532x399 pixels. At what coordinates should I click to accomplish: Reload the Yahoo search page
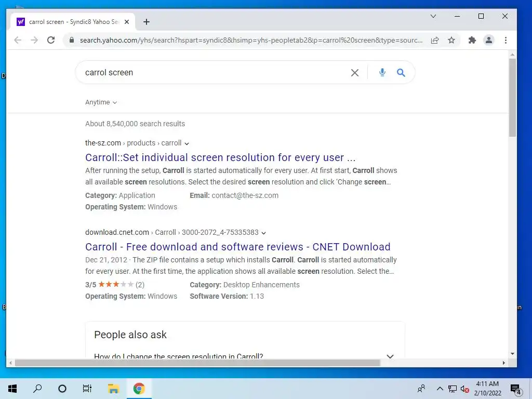point(51,40)
